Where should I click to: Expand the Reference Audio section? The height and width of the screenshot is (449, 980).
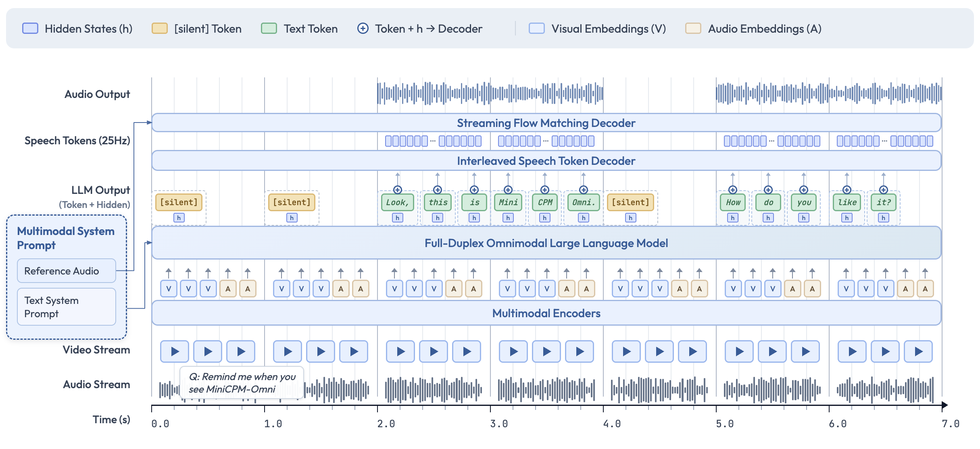click(66, 271)
